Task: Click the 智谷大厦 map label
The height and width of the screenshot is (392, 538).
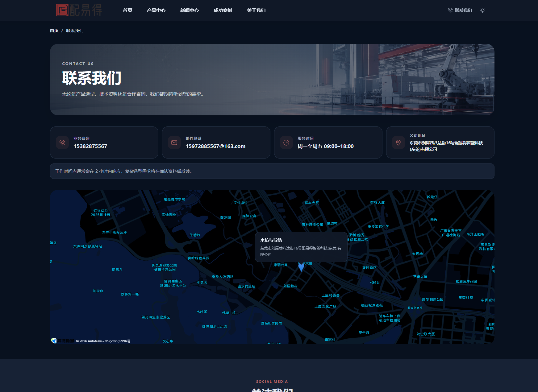Action: pyautogui.click(x=377, y=203)
